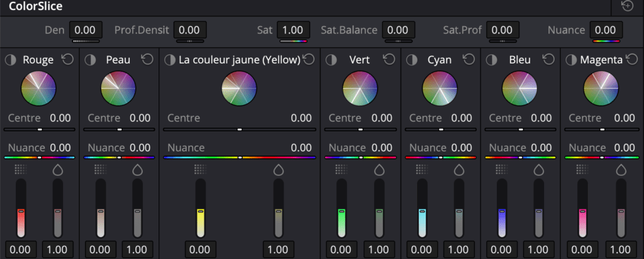Click the mini slider under global Sat
The width and height of the screenshot is (644, 259).
[294, 41]
